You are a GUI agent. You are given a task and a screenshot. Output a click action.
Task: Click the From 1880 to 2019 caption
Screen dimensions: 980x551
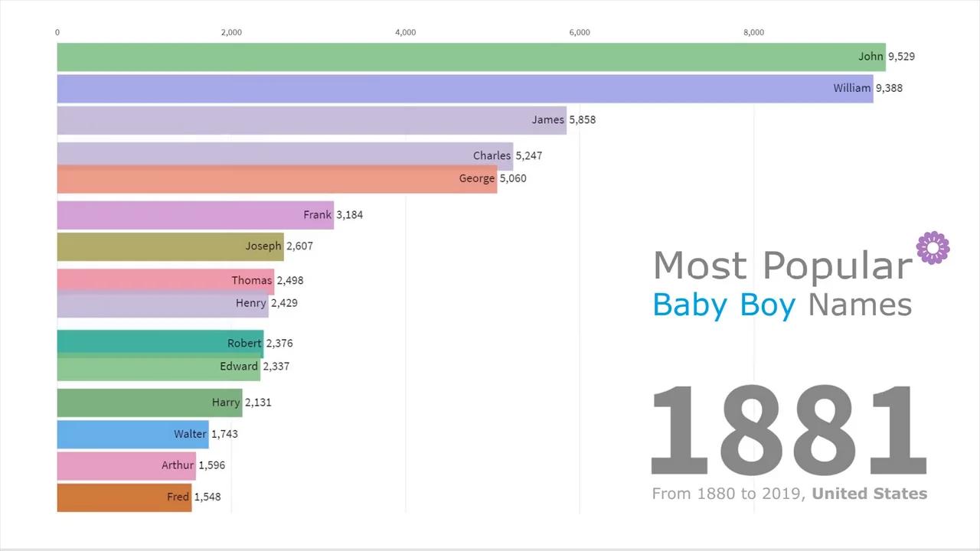pyautogui.click(x=789, y=494)
